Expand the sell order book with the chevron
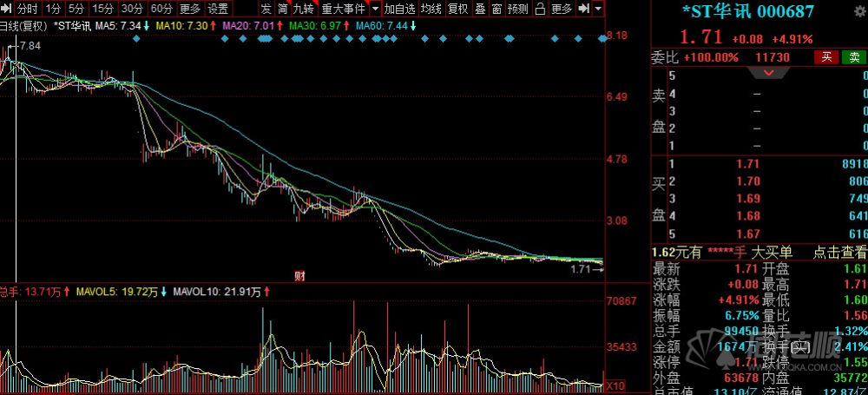Viewport: 868px width, 395px height. click(x=769, y=73)
